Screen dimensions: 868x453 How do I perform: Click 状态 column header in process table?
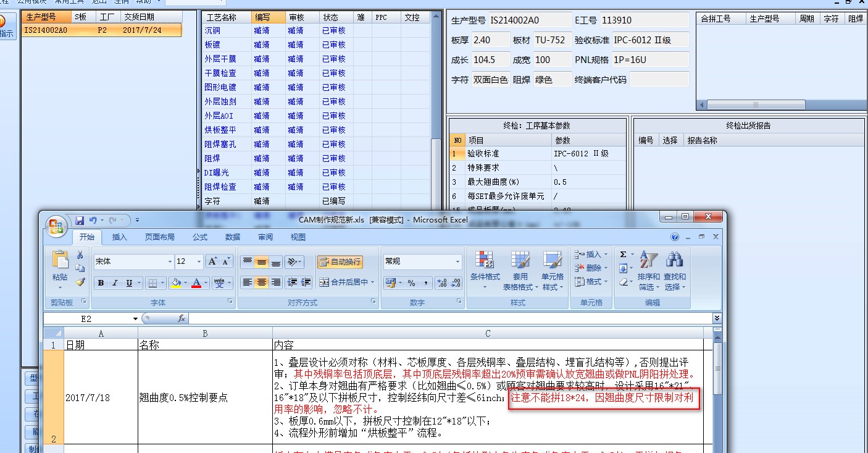pyautogui.click(x=336, y=17)
